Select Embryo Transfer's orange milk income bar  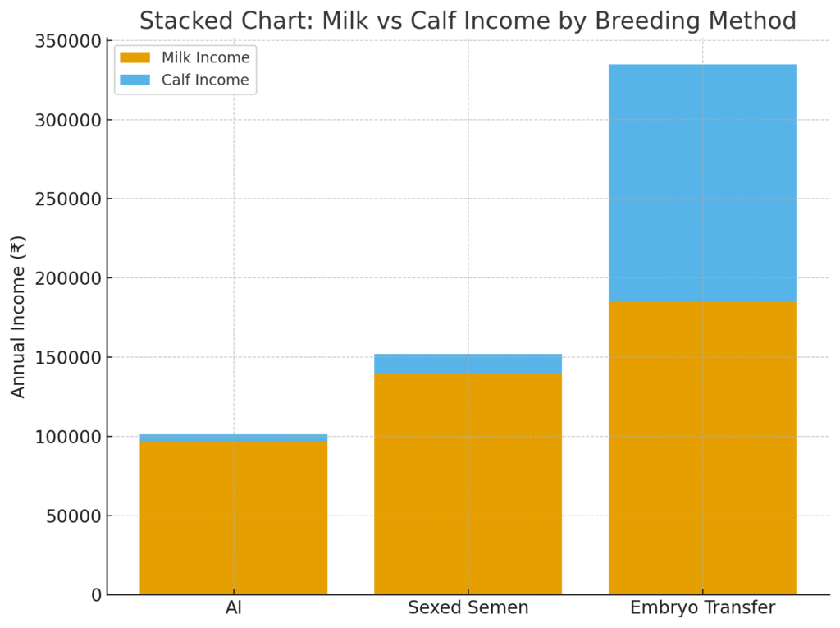tap(702, 447)
